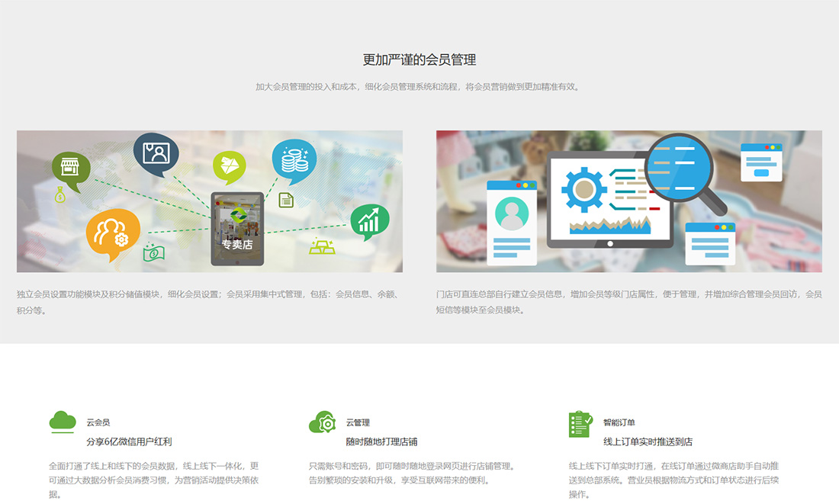This screenshot has width=839, height=504.
Task: Click the green bar chart bubble icon
Action: coord(369,222)
